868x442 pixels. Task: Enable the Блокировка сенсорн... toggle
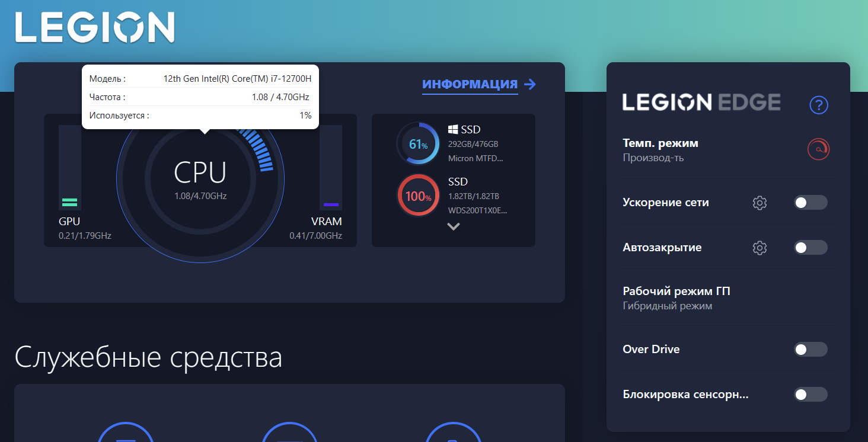pyautogui.click(x=810, y=395)
